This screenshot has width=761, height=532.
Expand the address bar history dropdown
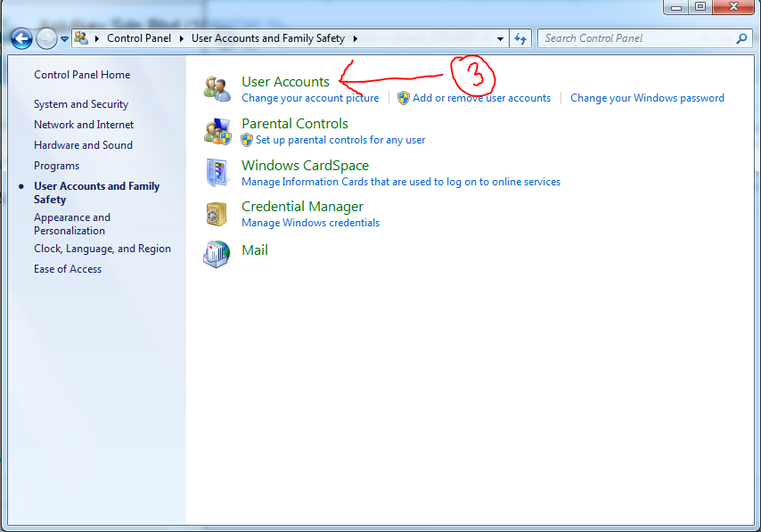[x=500, y=39]
